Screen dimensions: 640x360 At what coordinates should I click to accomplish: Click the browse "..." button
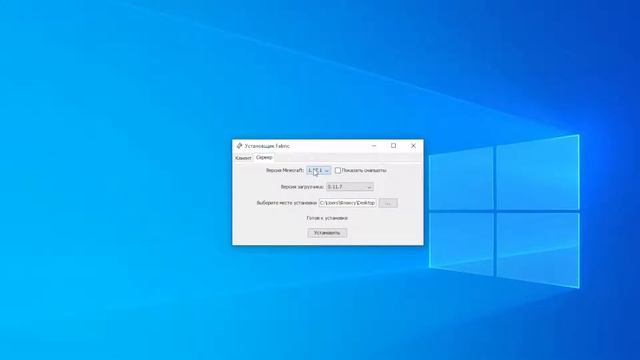[388, 203]
